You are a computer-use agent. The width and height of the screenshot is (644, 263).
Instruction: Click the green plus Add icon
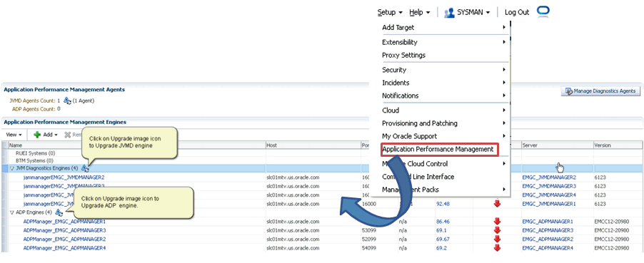point(37,135)
